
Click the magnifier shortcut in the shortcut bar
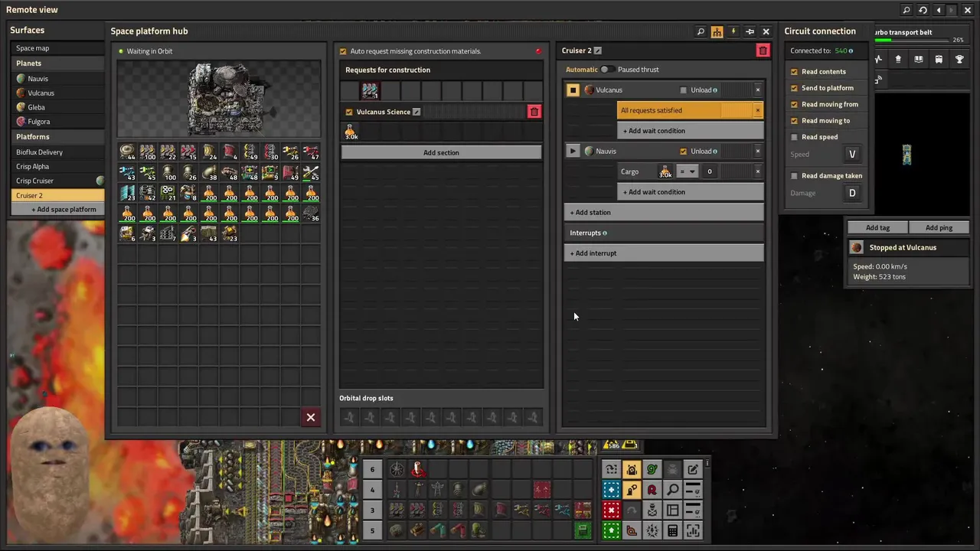(x=673, y=490)
